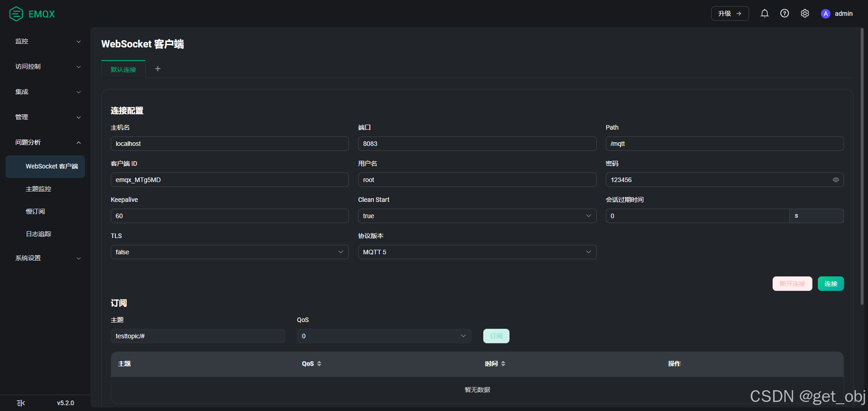Screen dimensions: 868x411
Task: Click the page vertical scrollbar
Action: click(862, 167)
